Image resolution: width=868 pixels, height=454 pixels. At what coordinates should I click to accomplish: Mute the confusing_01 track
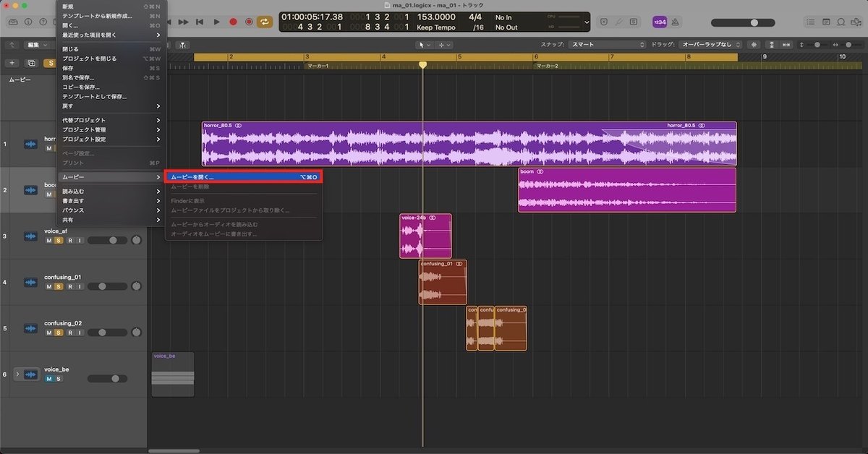[48, 286]
